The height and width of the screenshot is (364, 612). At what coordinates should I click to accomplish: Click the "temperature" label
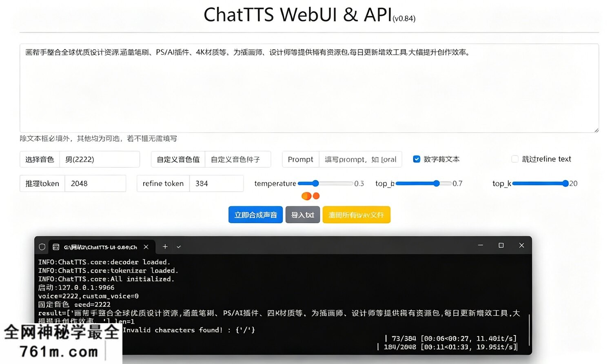tap(275, 184)
